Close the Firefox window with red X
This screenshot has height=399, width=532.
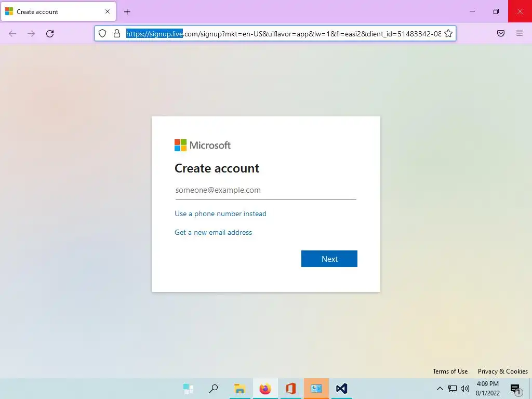520,11
